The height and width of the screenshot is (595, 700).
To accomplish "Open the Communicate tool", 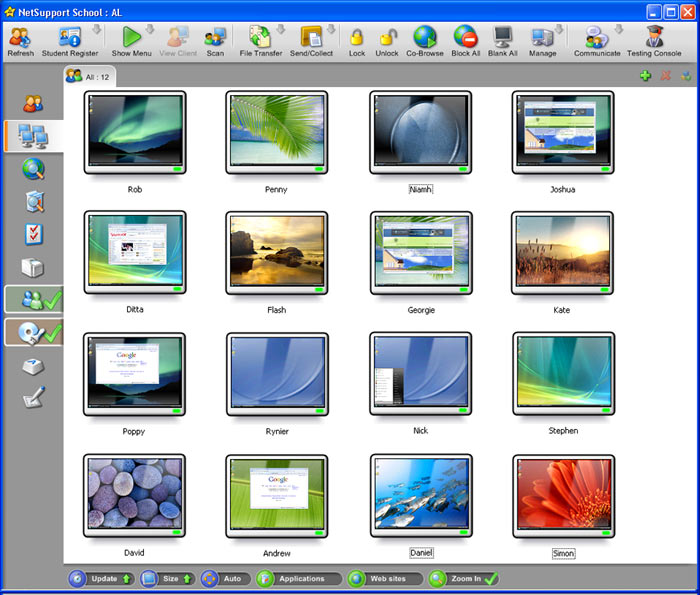I will click(597, 42).
